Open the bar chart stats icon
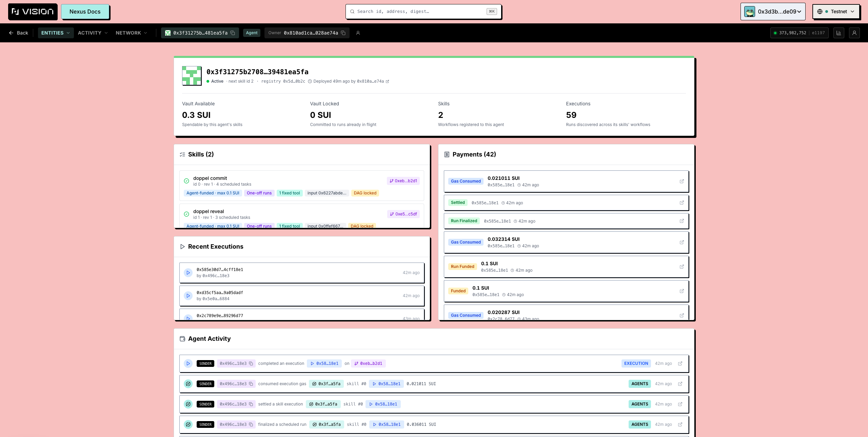868x437 pixels. pos(839,33)
